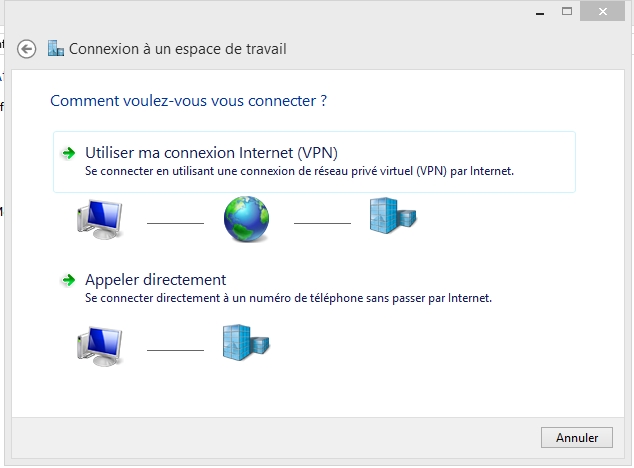The height and width of the screenshot is (468, 634).
Task: Choose Utiliser ma connexion Internet (VPN)
Action: (x=211, y=153)
